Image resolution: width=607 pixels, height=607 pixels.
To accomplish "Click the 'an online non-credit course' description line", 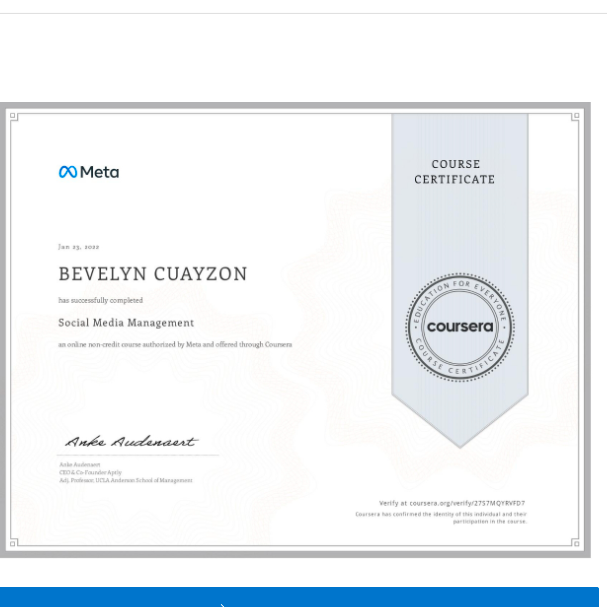I will tap(175, 345).
